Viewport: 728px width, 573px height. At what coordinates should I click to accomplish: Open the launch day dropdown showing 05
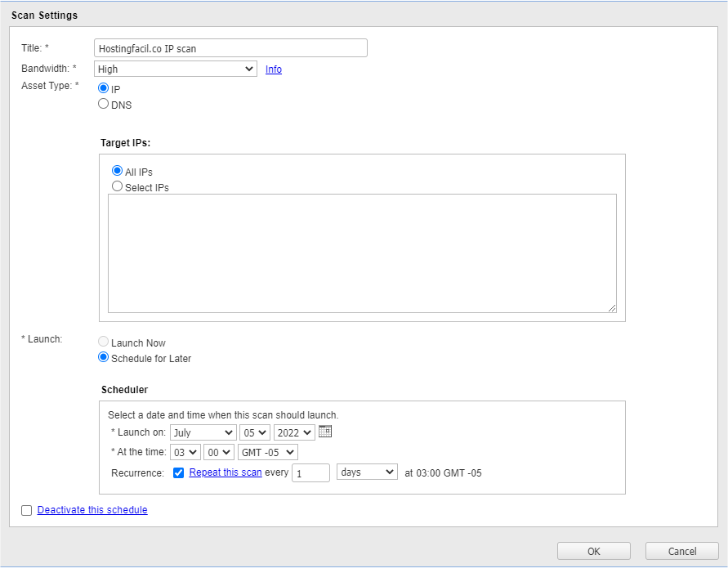(x=254, y=432)
